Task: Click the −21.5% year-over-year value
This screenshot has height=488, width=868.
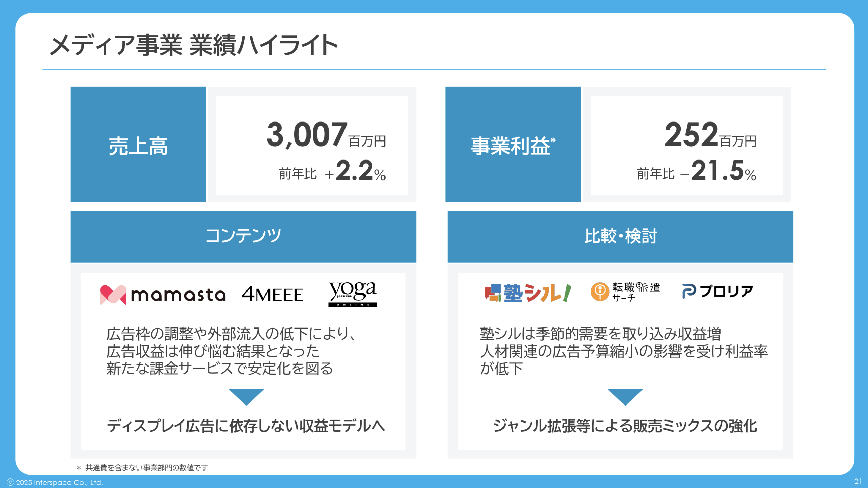Action: pyautogui.click(x=719, y=171)
